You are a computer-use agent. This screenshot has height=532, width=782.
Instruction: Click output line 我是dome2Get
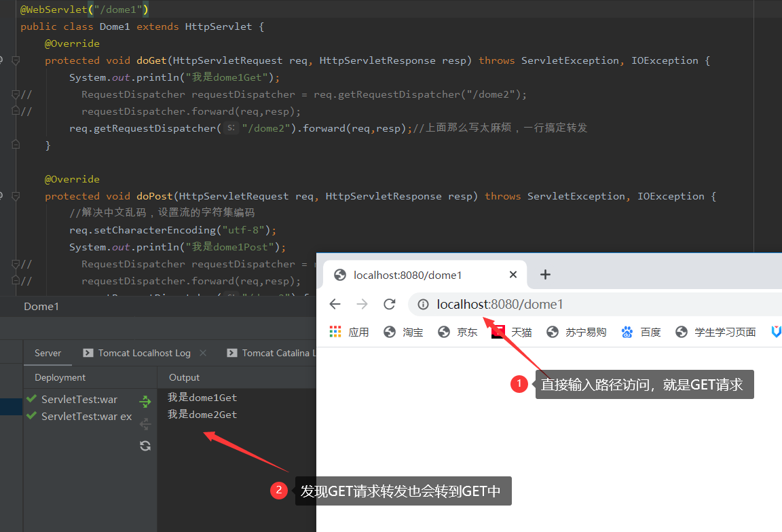pos(202,415)
